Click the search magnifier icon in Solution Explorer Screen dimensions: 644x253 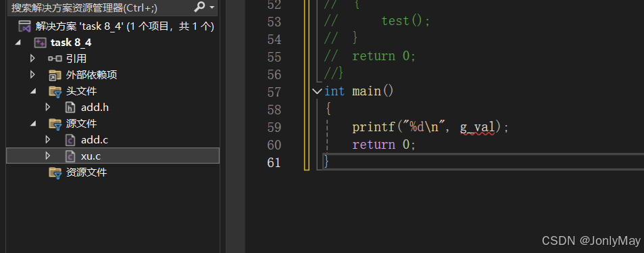tap(199, 7)
